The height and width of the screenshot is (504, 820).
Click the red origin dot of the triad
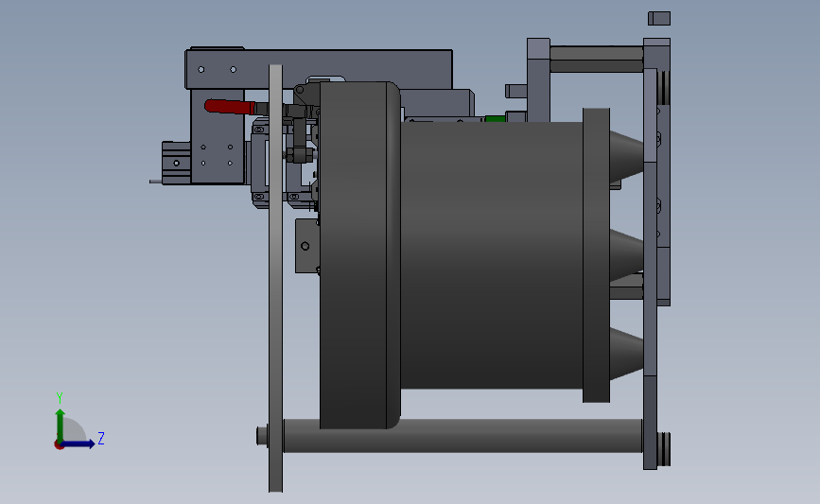(x=59, y=445)
